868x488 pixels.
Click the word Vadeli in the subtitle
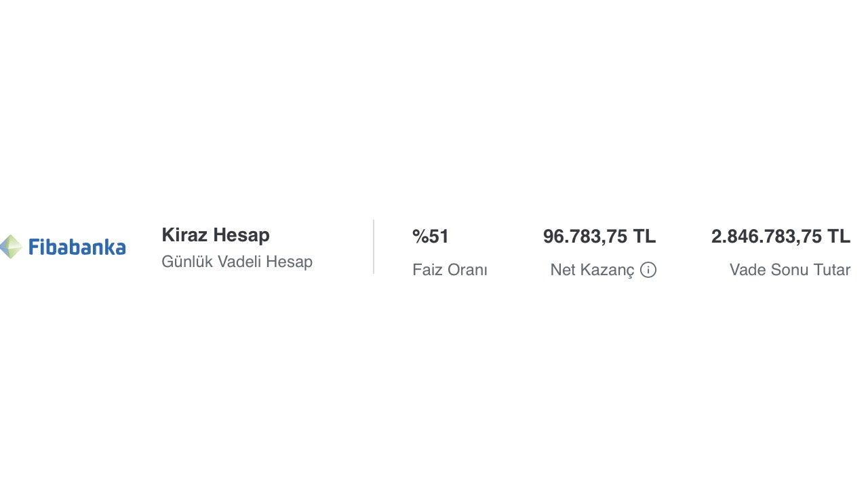click(x=239, y=262)
